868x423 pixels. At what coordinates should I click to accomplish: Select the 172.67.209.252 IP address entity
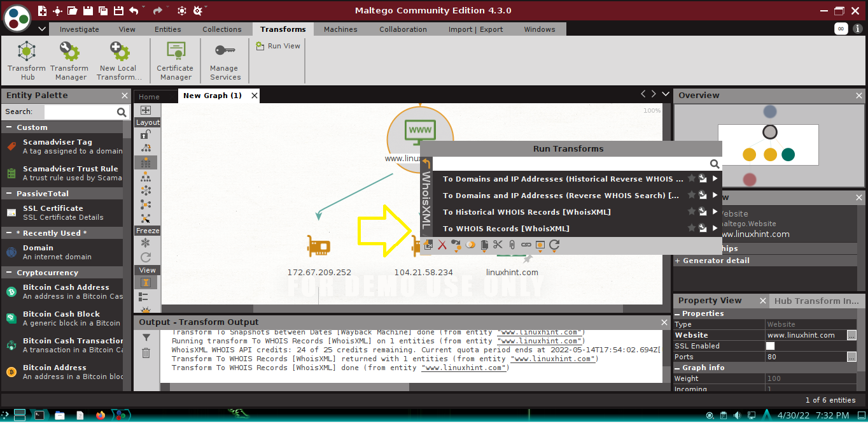click(319, 246)
